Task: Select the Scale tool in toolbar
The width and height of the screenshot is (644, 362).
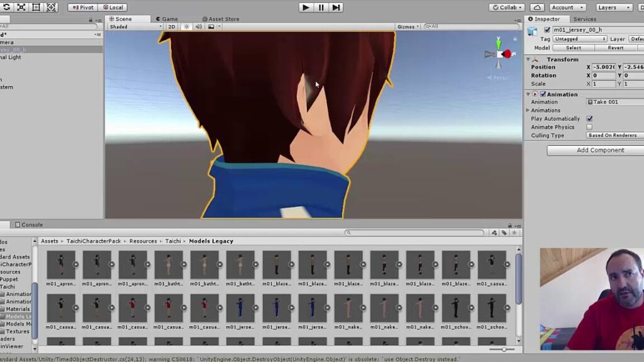Action: 21,8
